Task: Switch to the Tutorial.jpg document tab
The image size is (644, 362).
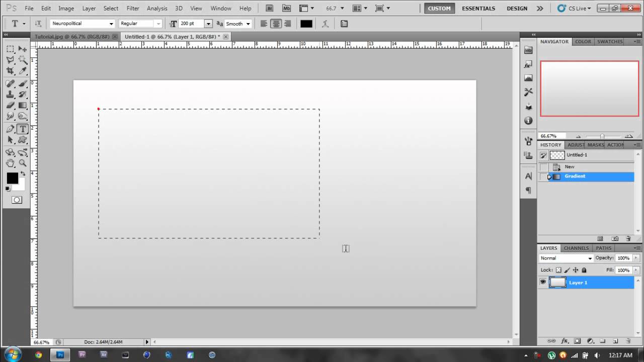Action: click(x=71, y=37)
